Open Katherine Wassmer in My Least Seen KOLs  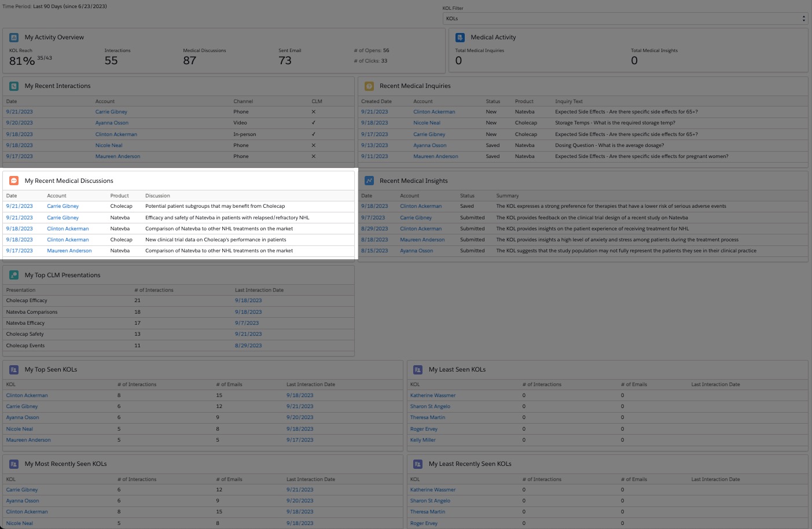tap(432, 395)
